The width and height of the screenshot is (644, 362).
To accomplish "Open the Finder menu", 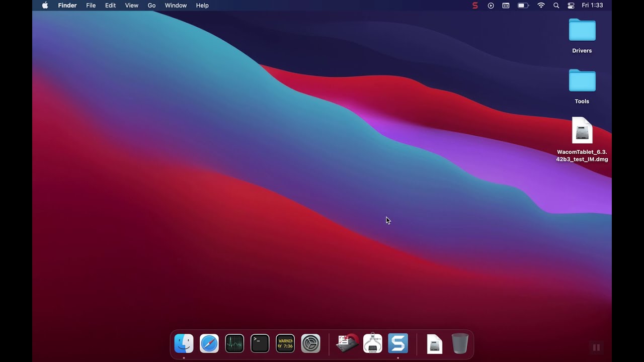I will click(67, 6).
